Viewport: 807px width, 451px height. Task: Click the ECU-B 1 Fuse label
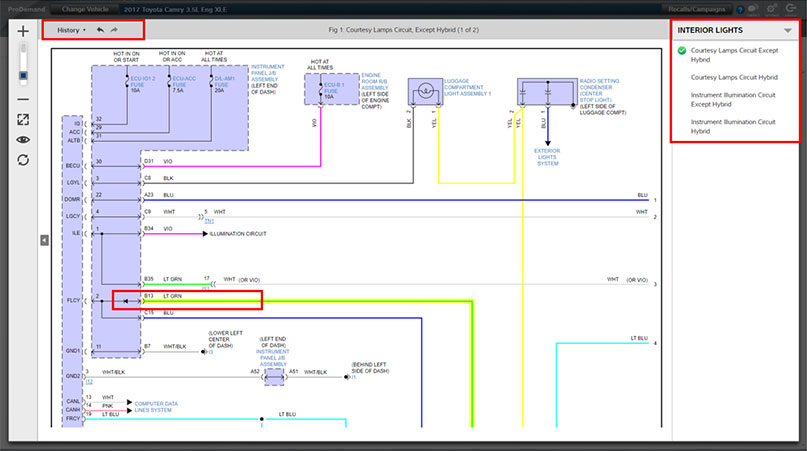(x=334, y=88)
